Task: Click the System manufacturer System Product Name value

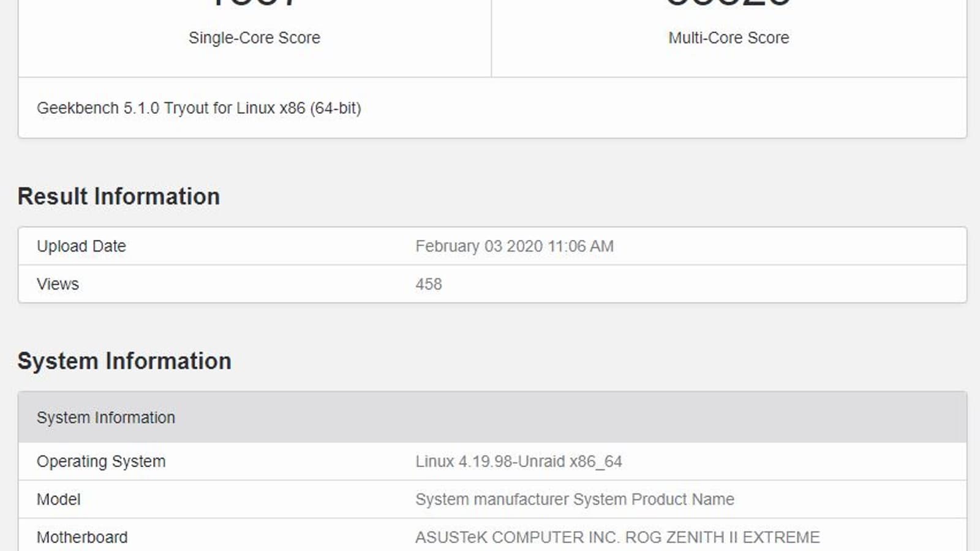Action: [x=574, y=500]
